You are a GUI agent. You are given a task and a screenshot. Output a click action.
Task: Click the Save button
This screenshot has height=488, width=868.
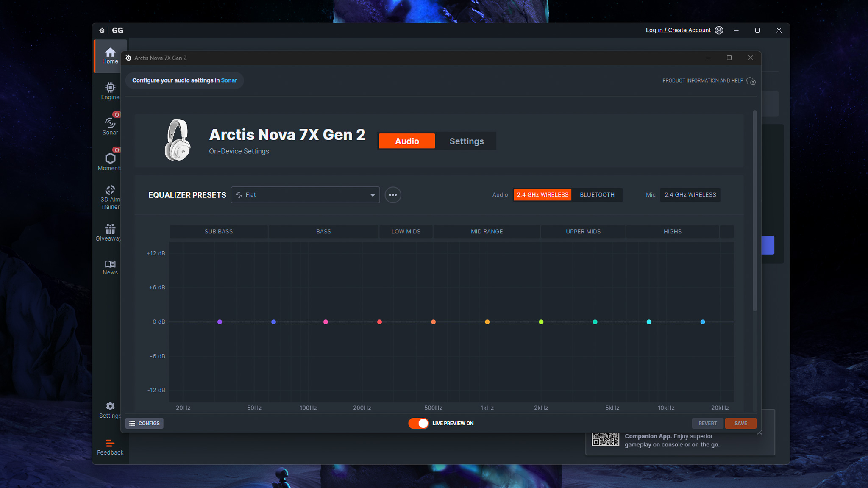[x=740, y=423]
